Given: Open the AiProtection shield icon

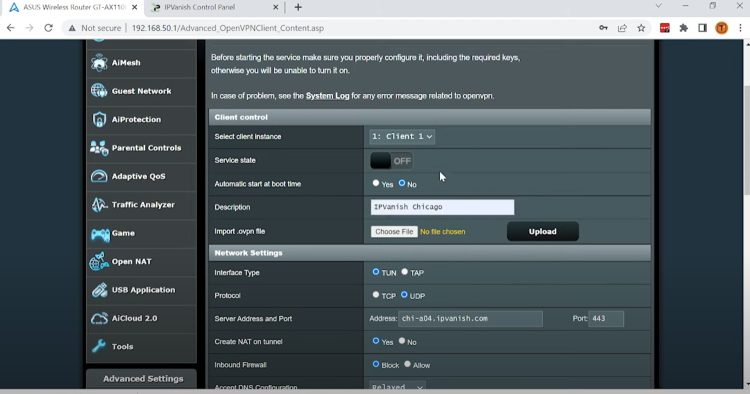Looking at the screenshot, I should coord(99,120).
